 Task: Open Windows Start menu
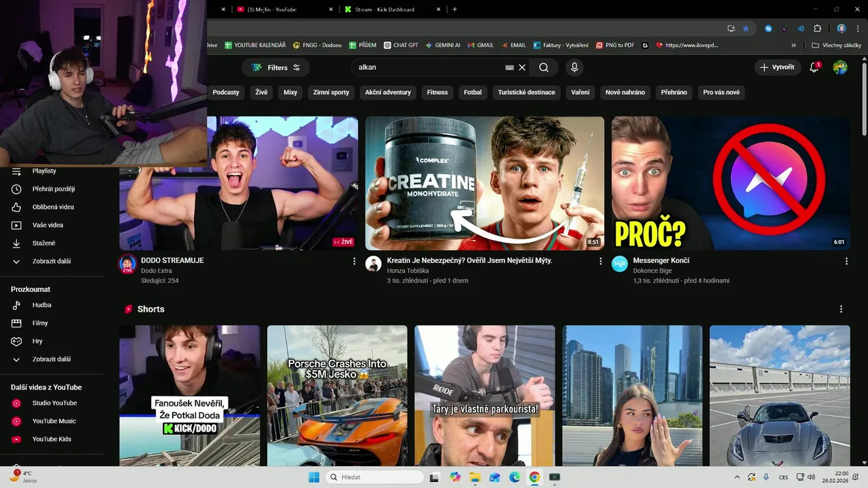coord(314,477)
